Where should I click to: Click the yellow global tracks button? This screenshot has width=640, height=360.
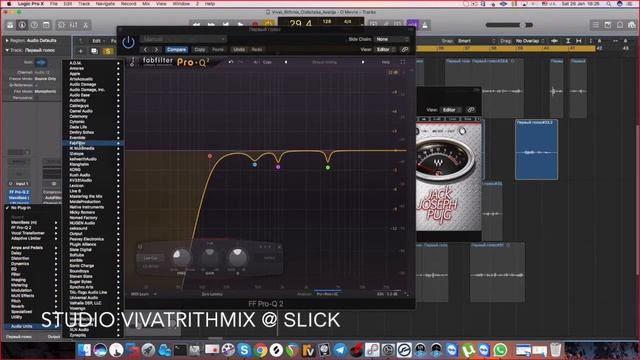[108, 51]
